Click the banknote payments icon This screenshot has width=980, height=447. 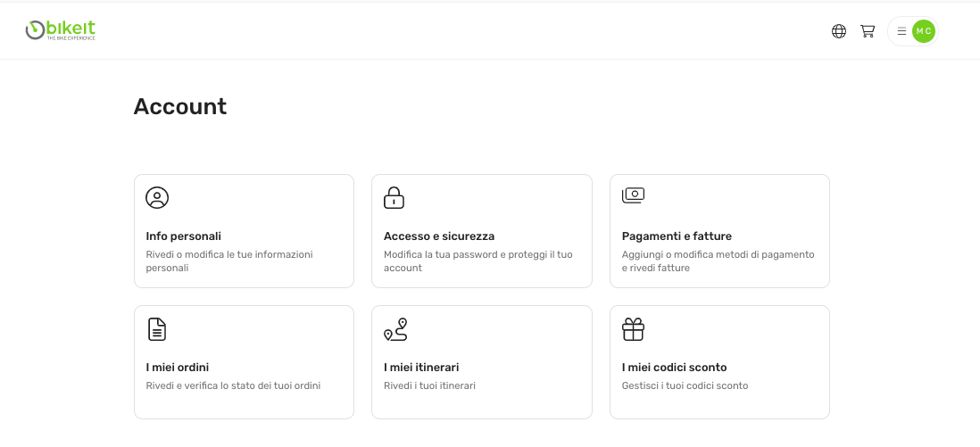click(x=633, y=195)
